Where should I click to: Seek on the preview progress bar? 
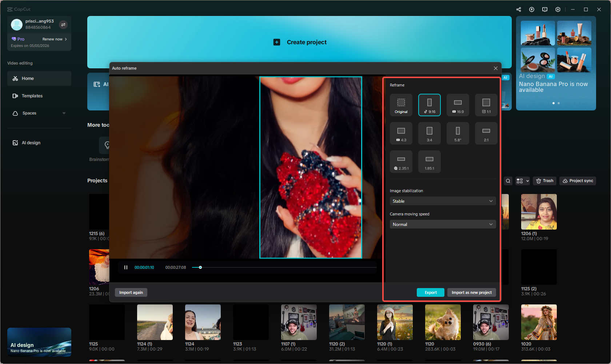284,267
